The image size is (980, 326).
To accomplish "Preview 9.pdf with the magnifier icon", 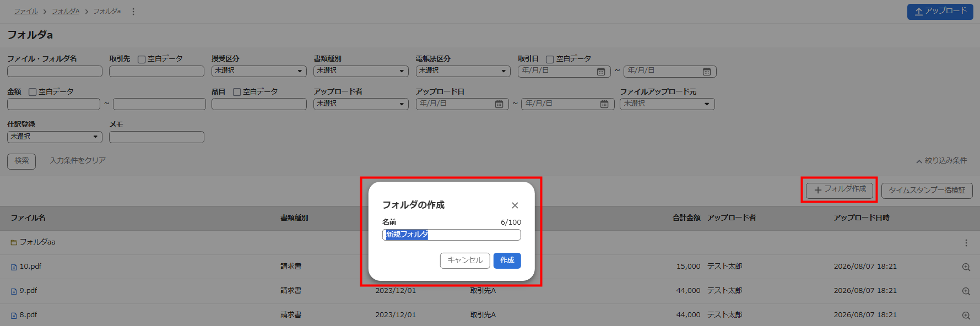I will [x=966, y=291].
